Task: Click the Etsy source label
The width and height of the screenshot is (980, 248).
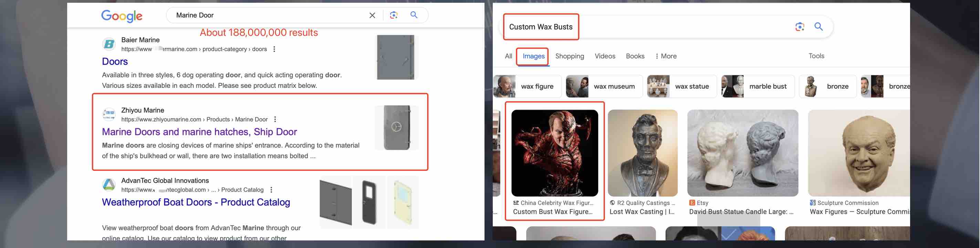Action: (702, 203)
